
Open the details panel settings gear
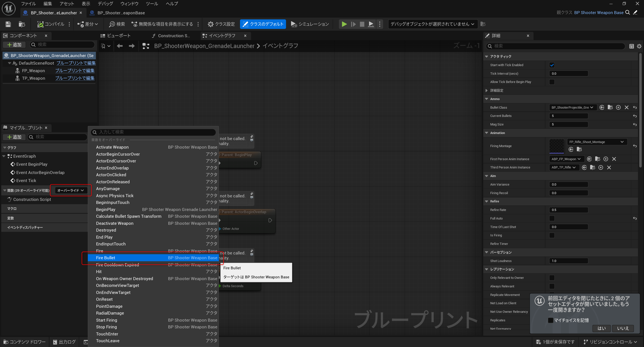coord(639,46)
